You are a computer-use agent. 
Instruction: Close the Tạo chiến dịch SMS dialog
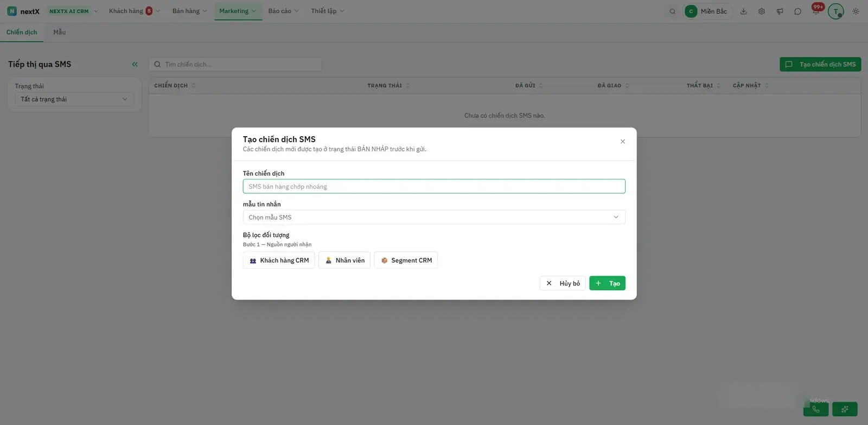(623, 142)
